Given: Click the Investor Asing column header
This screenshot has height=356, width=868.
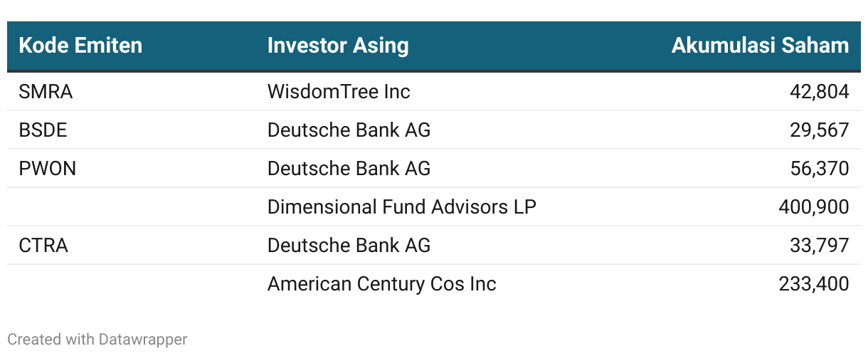Looking at the screenshot, I should coord(338,46).
